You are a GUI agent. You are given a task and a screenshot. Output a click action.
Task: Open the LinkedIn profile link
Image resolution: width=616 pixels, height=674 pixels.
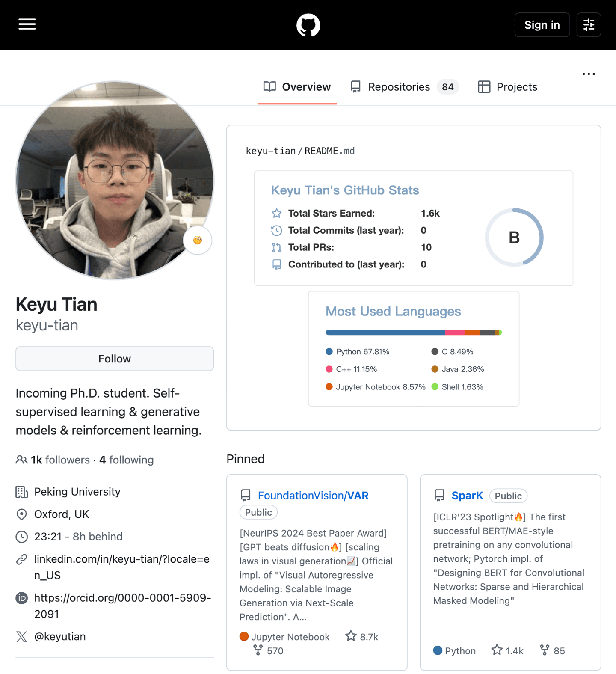coord(122,567)
